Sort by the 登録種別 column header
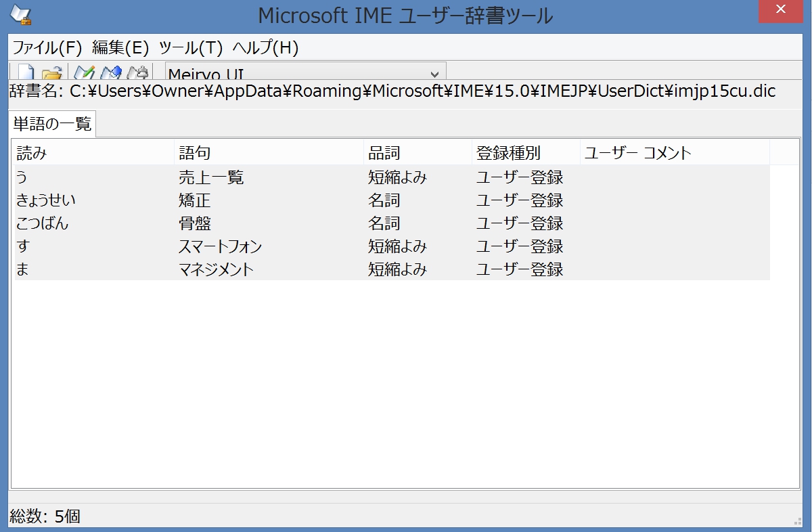 tap(526, 153)
